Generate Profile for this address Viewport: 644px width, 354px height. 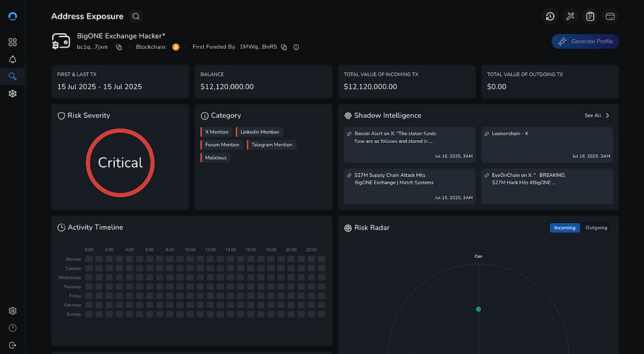click(x=585, y=42)
